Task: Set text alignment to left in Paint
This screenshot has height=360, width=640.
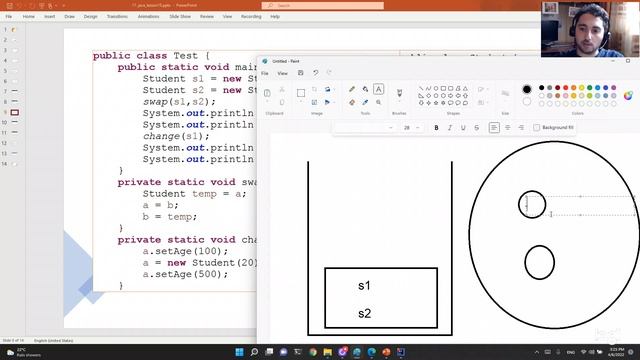Action: pos(494,128)
